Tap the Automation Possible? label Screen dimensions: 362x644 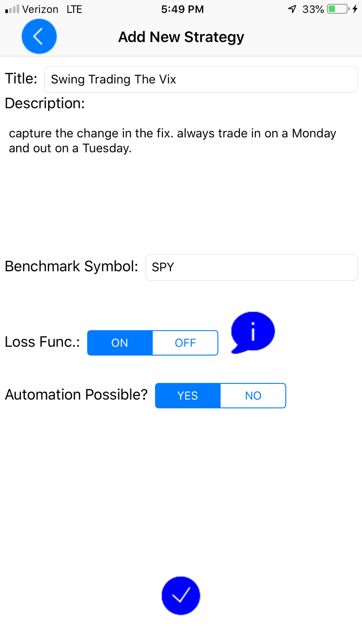tap(76, 395)
